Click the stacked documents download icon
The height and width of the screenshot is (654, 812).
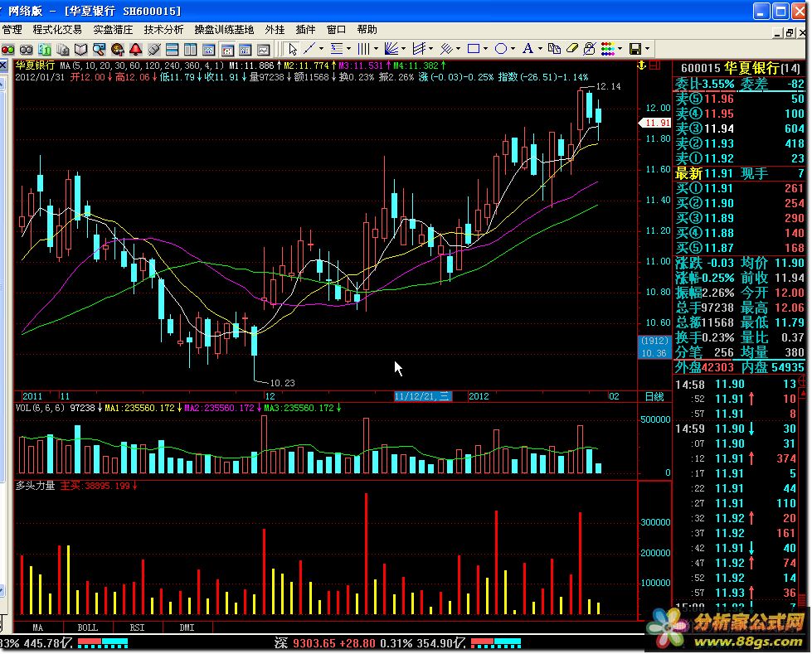point(63,49)
